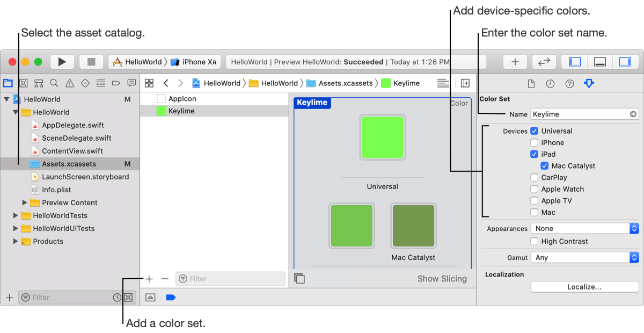This screenshot has width=644, height=333.
Task: Run the HelloWorld scheme with Play
Action: (62, 62)
